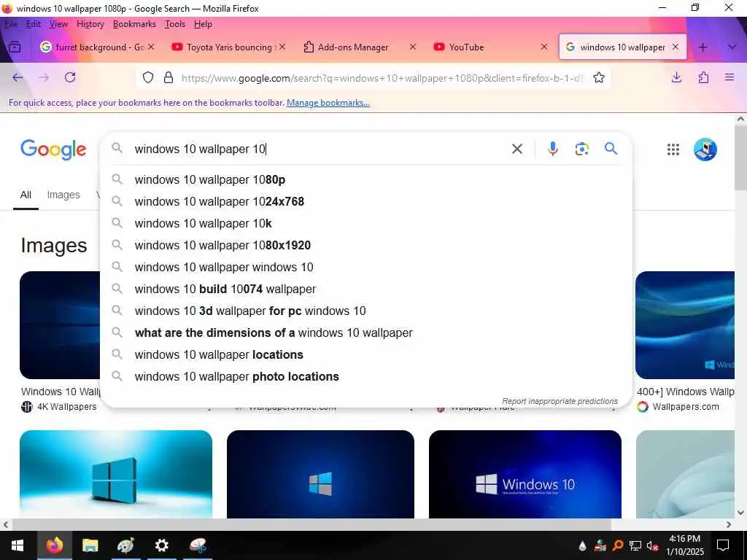Switch to the YouTube tab
The image size is (747, 560).
(x=492, y=47)
